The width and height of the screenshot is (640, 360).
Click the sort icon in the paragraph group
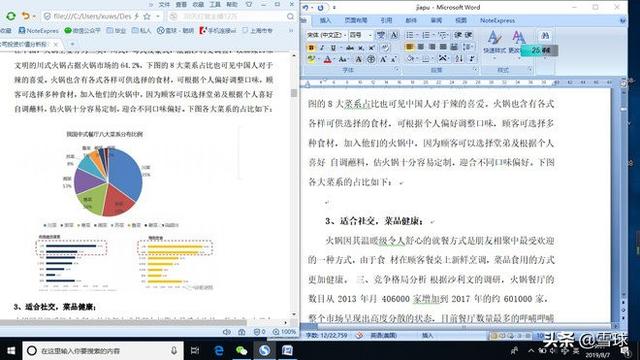click(459, 59)
